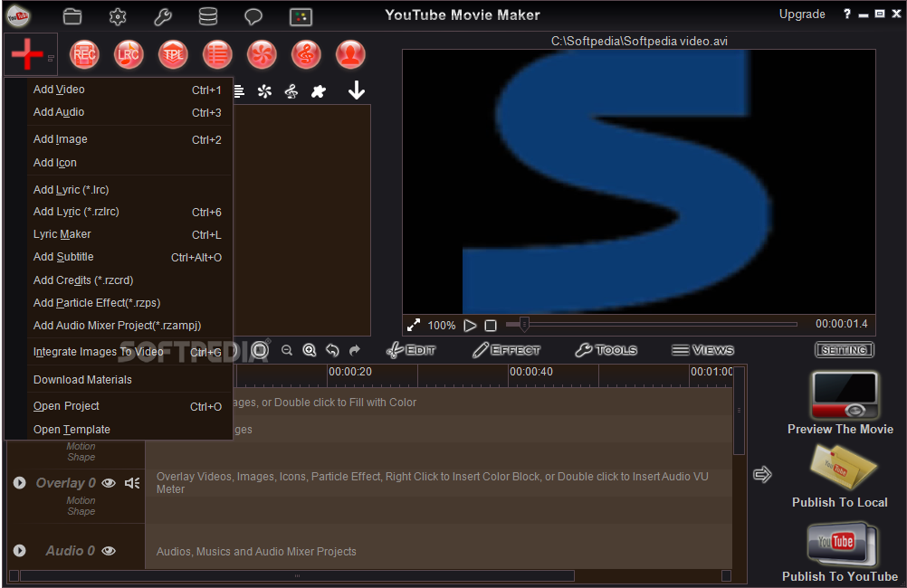
Task: Click the 00:00:20 timeline ruler mark
Action: click(350, 372)
